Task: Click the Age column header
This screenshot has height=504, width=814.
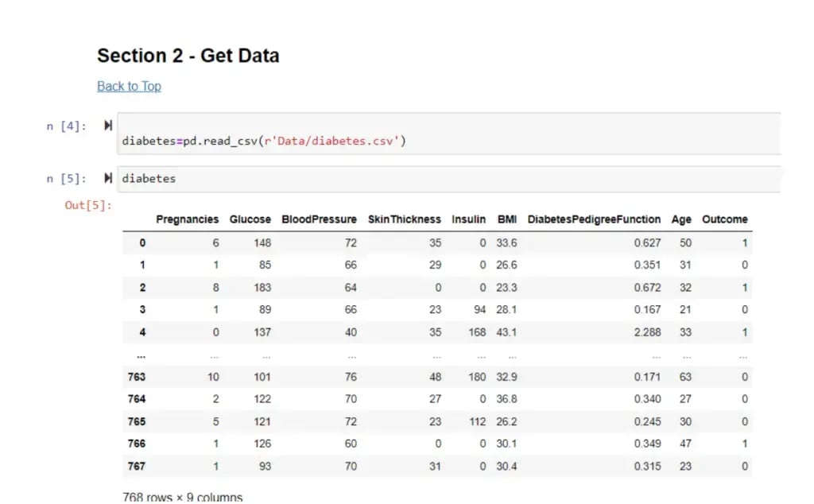Action: [681, 219]
